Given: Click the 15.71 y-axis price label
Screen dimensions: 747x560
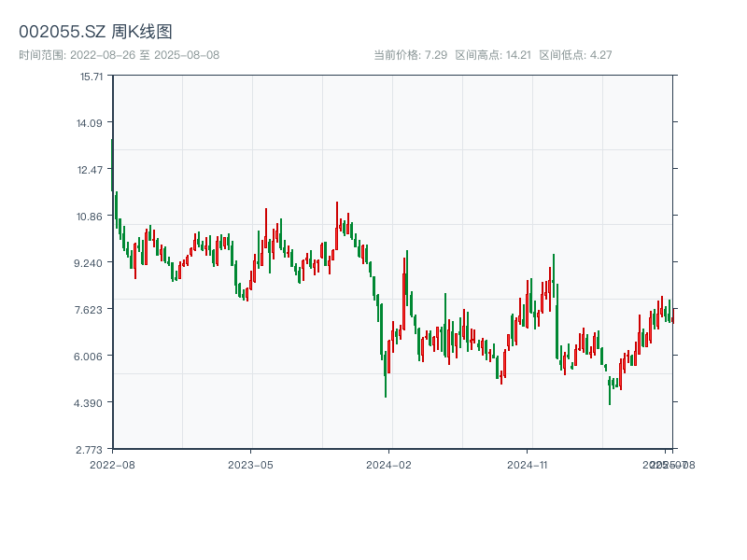Looking at the screenshot, I should (92, 77).
